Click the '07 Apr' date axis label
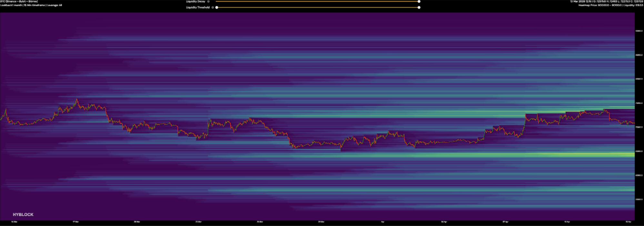The height and width of the screenshot is (226, 644). (505, 222)
